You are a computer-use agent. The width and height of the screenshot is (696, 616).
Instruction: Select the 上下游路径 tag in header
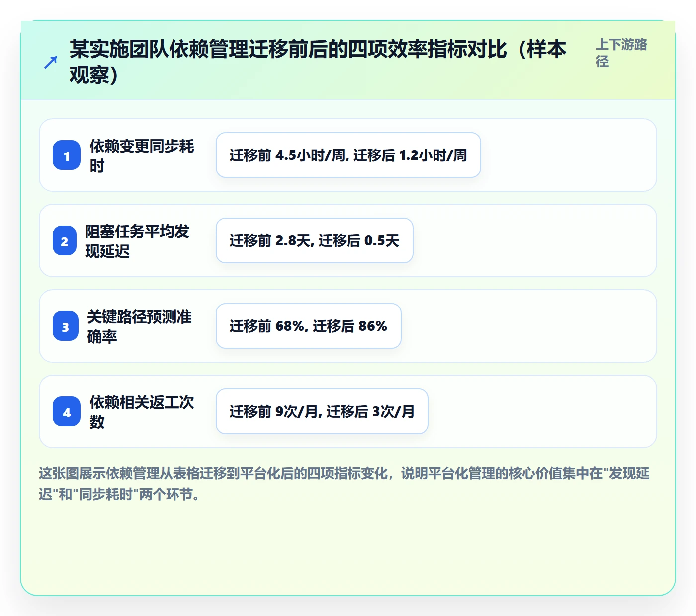[621, 53]
